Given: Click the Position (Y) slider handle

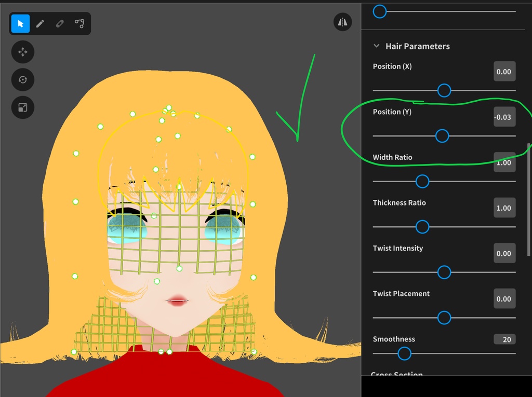Looking at the screenshot, I should pyautogui.click(x=442, y=136).
